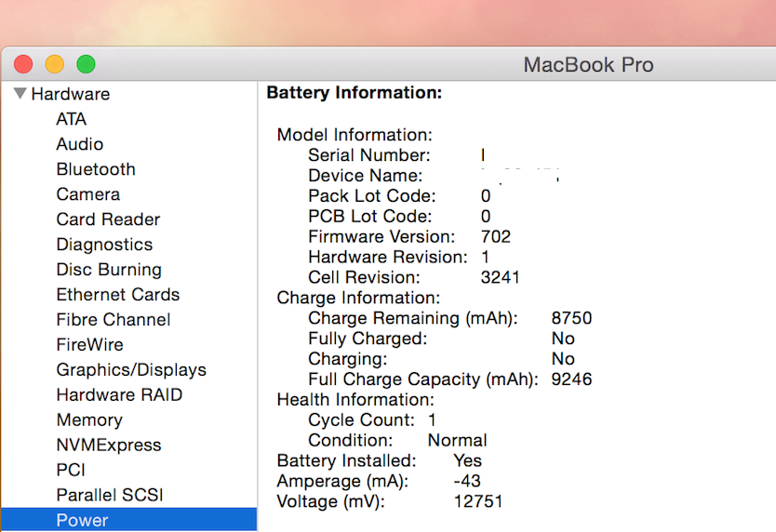776x532 pixels.
Task: Click the Fully Charged label
Action: tap(368, 339)
